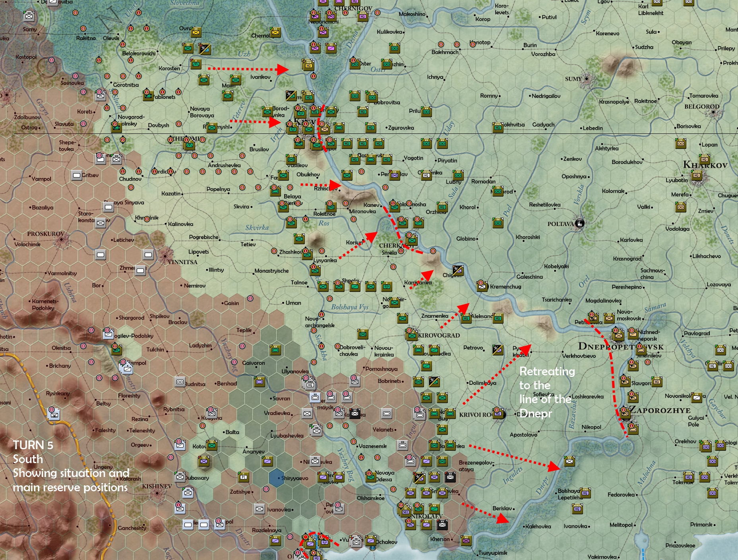Select the Putivl town label
Screen dimensions: 738x560
(x=549, y=17)
